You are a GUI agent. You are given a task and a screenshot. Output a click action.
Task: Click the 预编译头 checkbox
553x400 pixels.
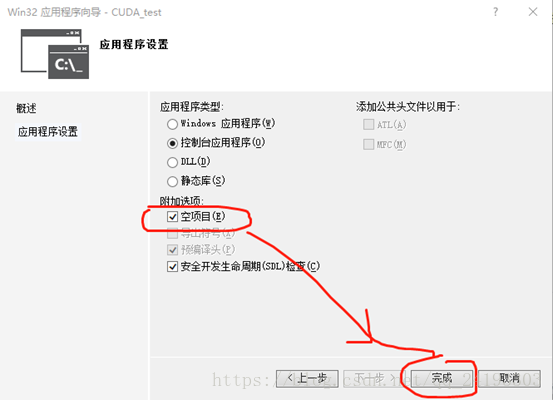[172, 250]
